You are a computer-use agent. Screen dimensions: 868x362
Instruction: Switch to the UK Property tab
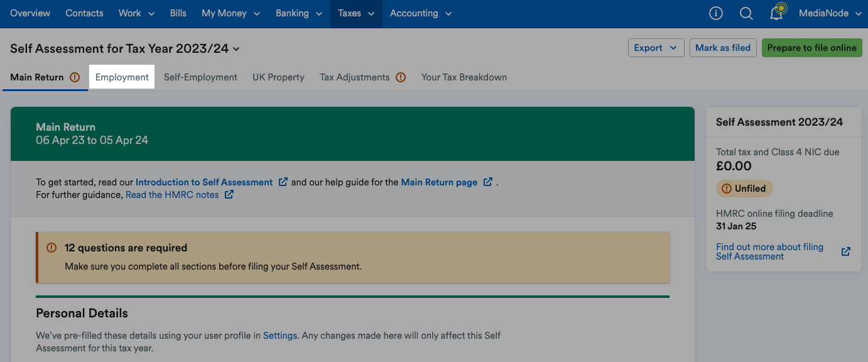tap(278, 77)
